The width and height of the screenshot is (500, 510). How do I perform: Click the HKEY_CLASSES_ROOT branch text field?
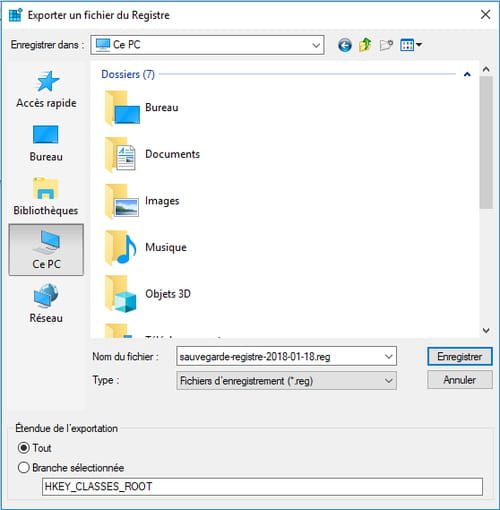click(x=262, y=487)
